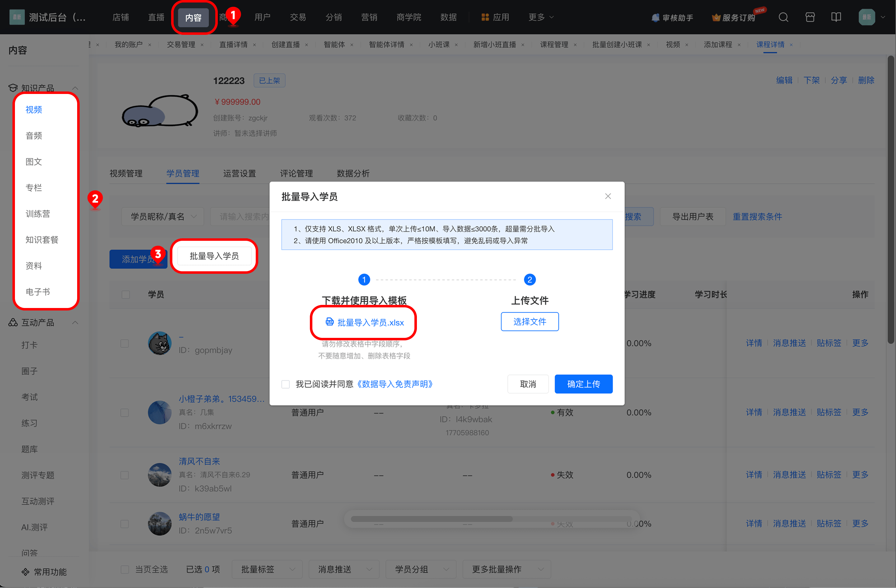Open 审核助手 assistant icon

pyautogui.click(x=656, y=18)
